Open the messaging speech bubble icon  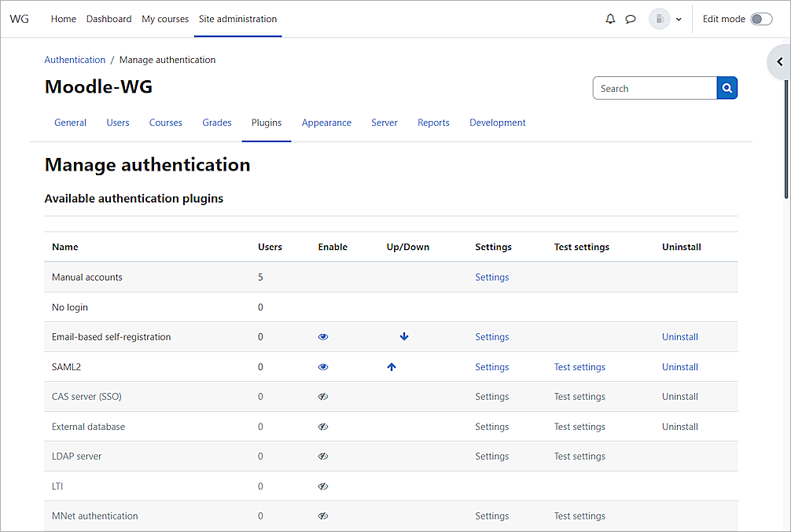click(x=631, y=18)
